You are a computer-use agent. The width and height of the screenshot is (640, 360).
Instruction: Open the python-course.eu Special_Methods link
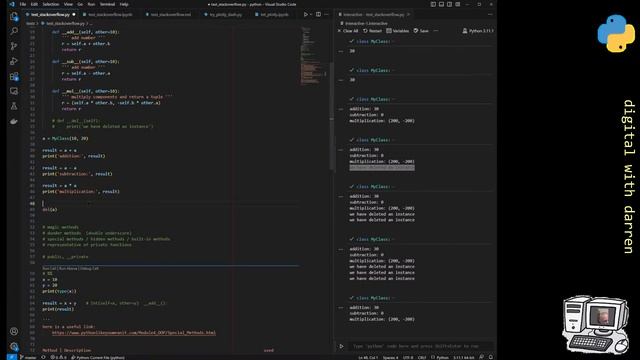click(x=133, y=333)
